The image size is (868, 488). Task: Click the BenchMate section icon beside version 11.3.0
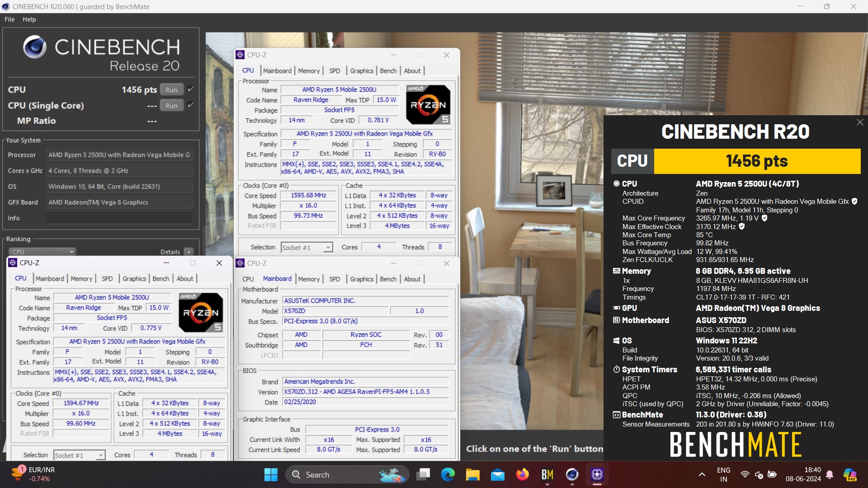click(616, 415)
